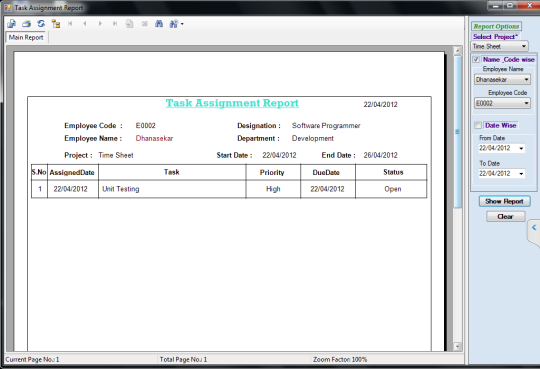The image size is (540, 369).
Task: Click the Find Text binoculars icon
Action: [159, 24]
